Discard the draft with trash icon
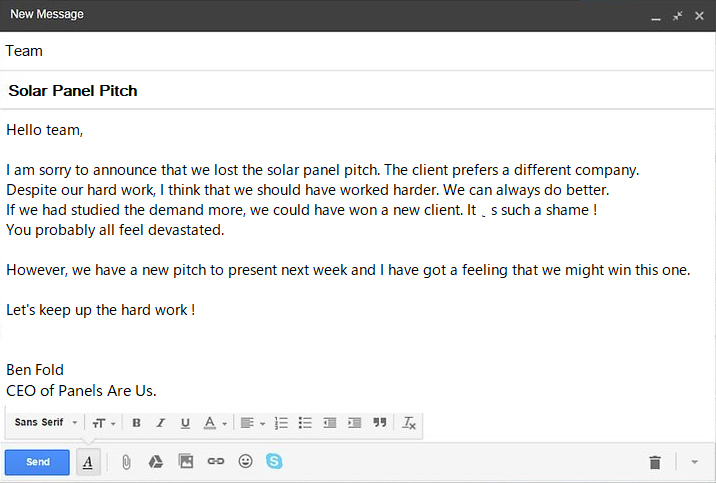Screen dimensions: 716x483 pos(655,462)
